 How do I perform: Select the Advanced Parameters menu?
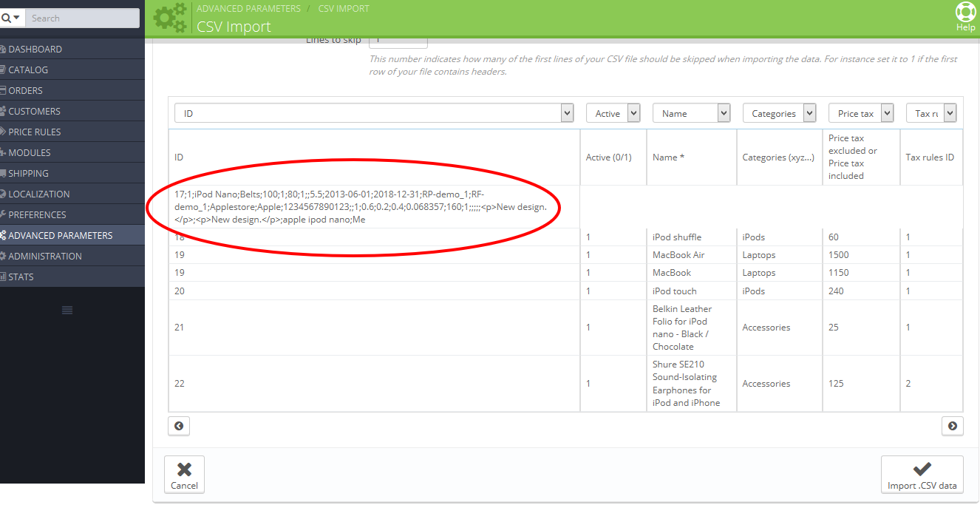click(72, 235)
